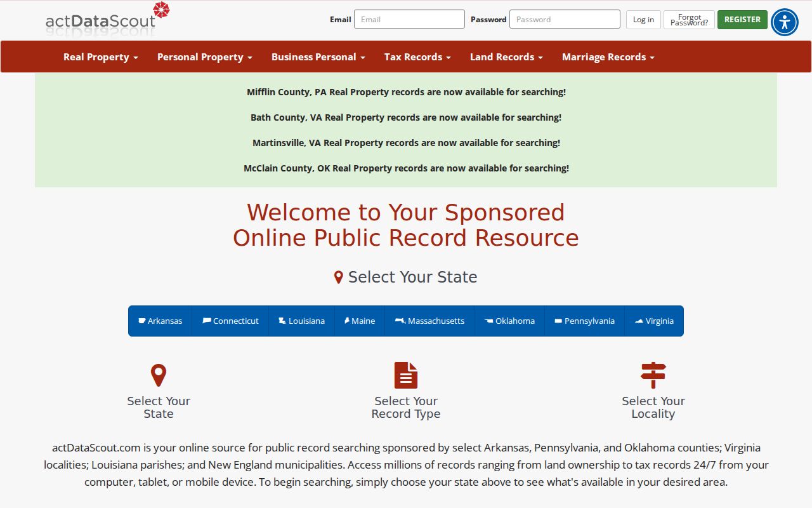Click the Martinsville, VA announcement text
The height and width of the screenshot is (508, 812).
(x=406, y=143)
